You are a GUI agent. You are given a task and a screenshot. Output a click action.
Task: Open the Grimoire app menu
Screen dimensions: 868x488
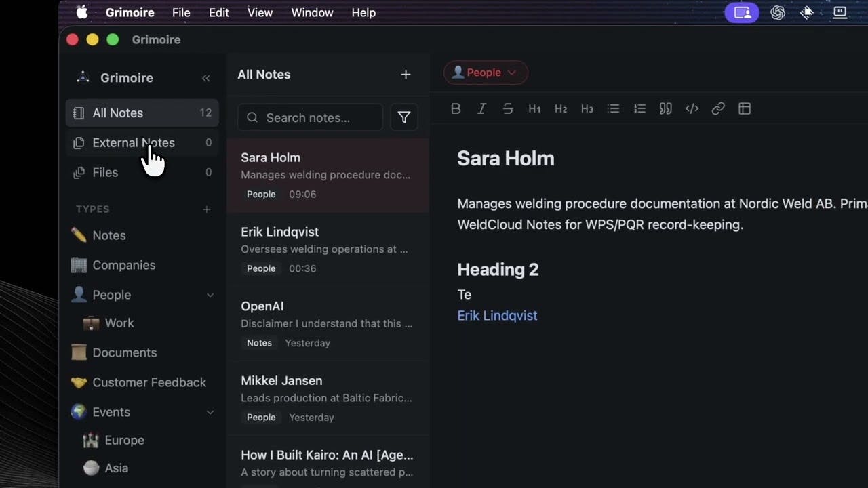[x=130, y=12]
